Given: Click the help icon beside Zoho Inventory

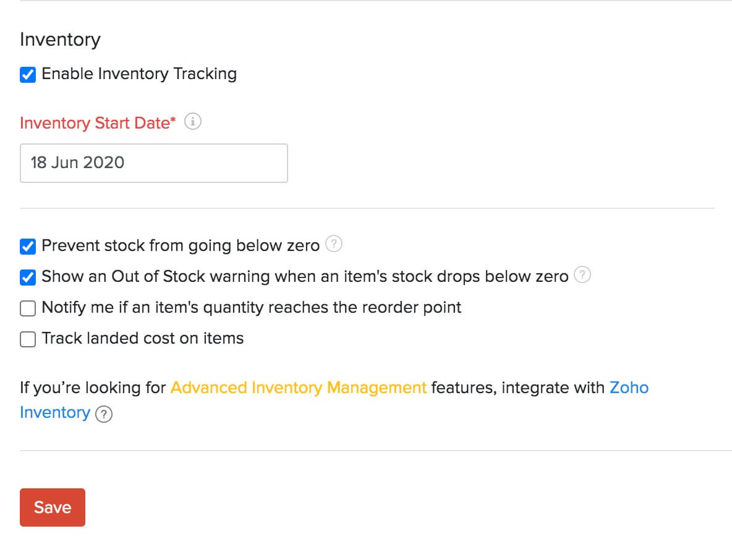Looking at the screenshot, I should point(104,414).
